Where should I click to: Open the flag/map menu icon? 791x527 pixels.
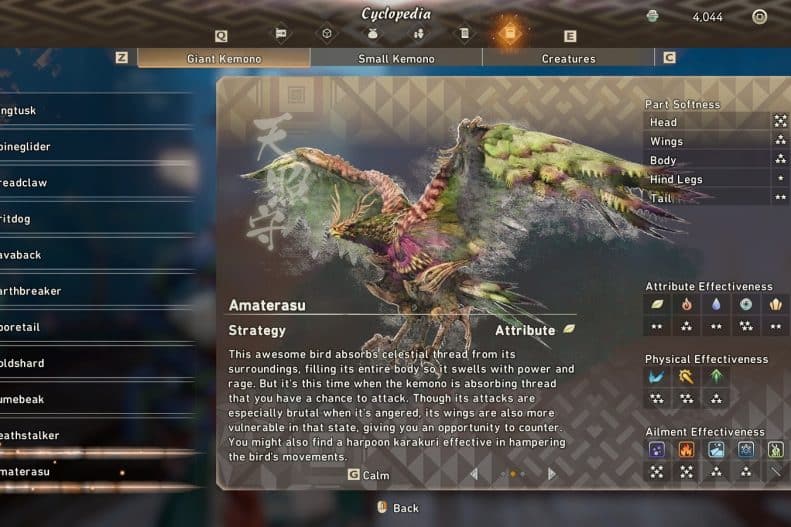pos(281,34)
